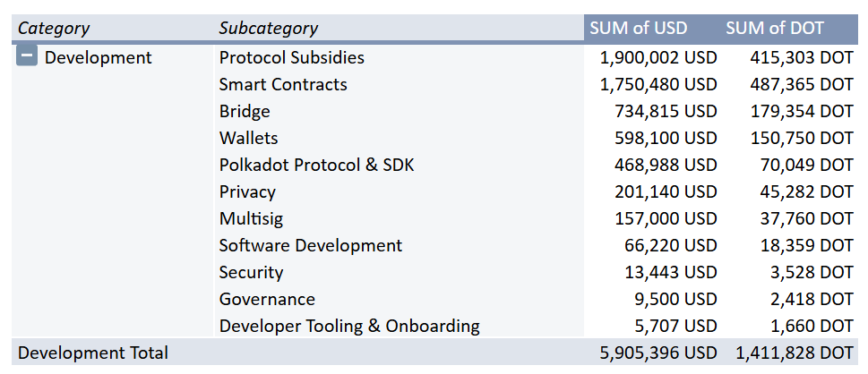Select the Category column header
This screenshot has width=868, height=374.
click(54, 28)
